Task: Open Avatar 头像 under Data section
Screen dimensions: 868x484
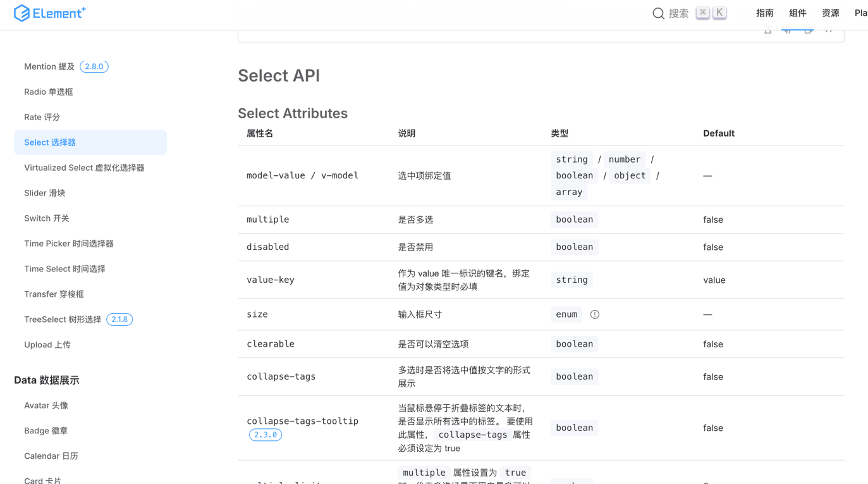Action: [x=46, y=406]
